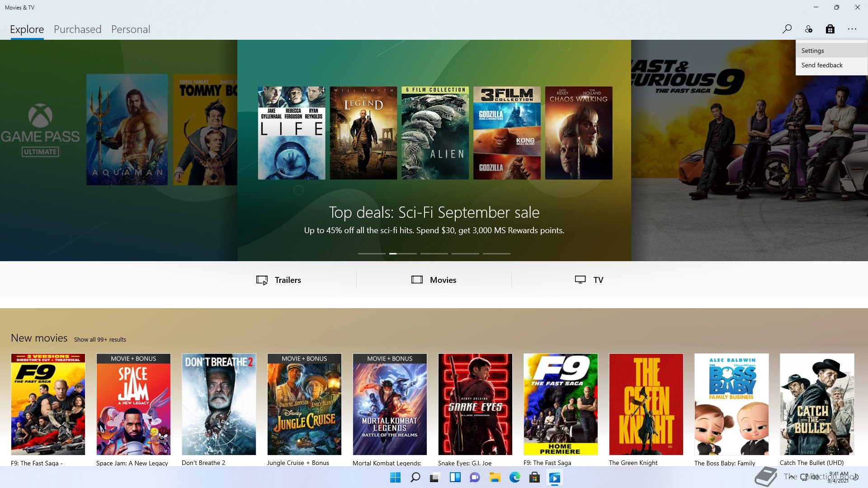Open the TV category
This screenshot has height=488, width=868.
pyautogui.click(x=589, y=280)
